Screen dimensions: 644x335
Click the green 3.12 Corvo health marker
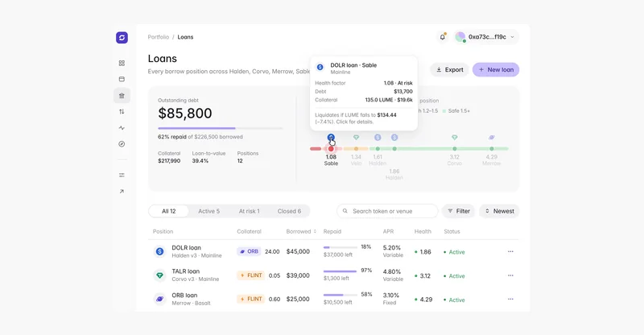pos(454,149)
